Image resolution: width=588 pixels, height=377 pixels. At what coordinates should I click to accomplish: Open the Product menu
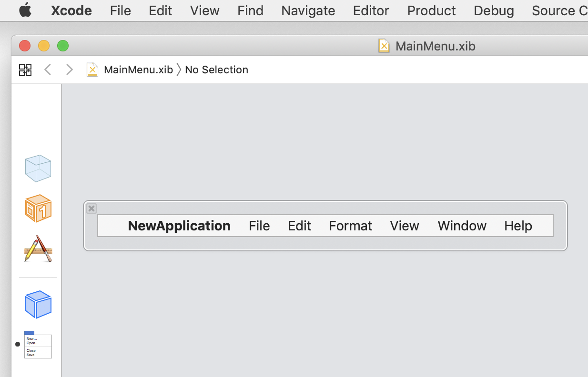[431, 10]
